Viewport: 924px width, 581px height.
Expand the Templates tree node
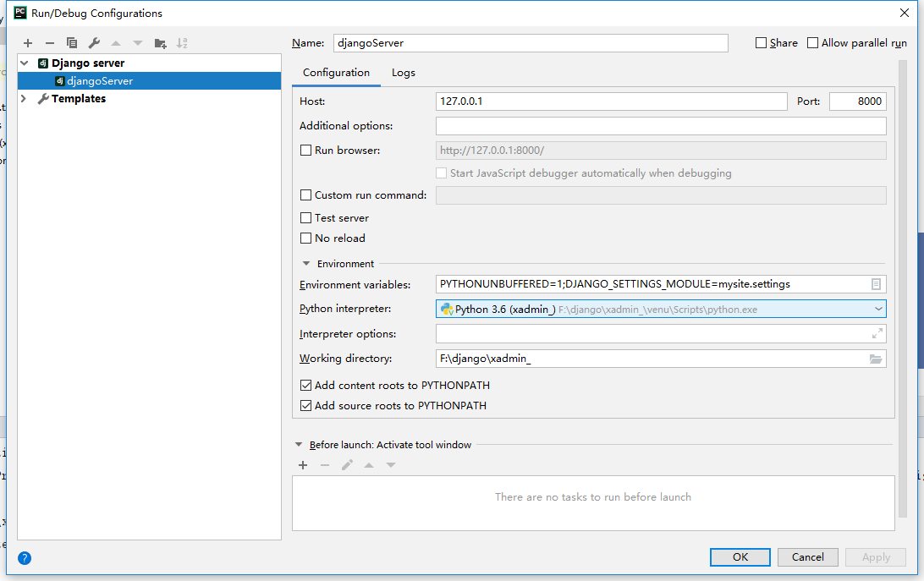pyautogui.click(x=25, y=98)
